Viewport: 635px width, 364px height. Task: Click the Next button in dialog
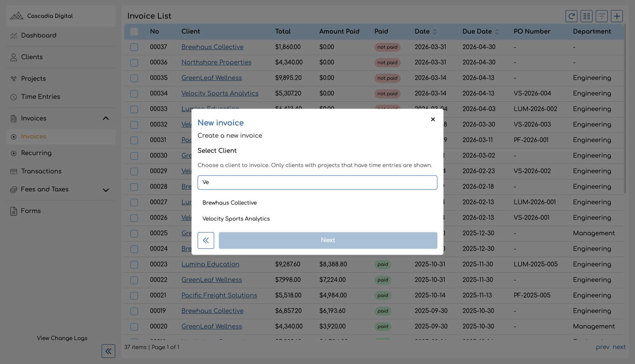[x=328, y=240]
